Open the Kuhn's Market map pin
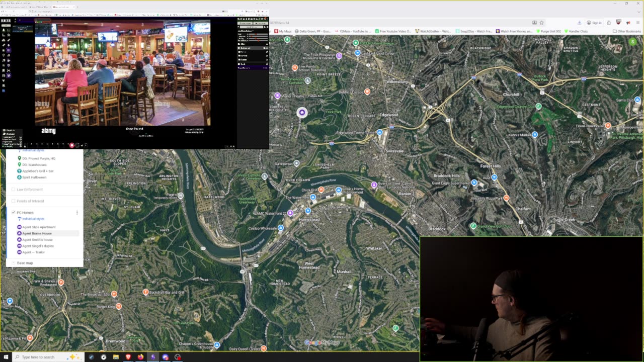Viewport: 644px width, 362px height. pos(534,135)
